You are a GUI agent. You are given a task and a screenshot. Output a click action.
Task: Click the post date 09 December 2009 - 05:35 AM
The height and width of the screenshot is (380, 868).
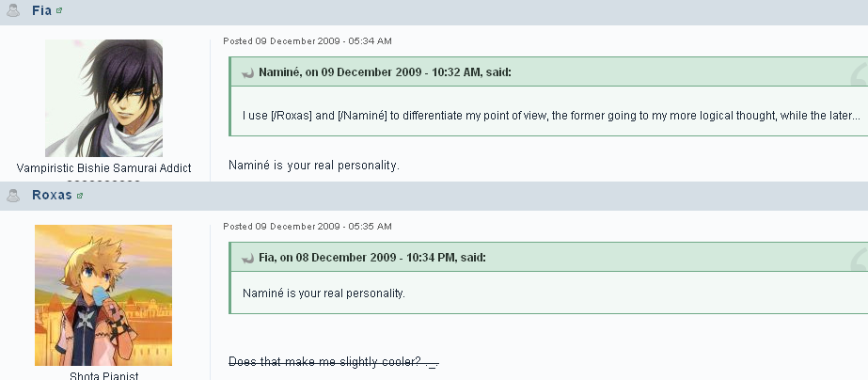[x=308, y=226]
